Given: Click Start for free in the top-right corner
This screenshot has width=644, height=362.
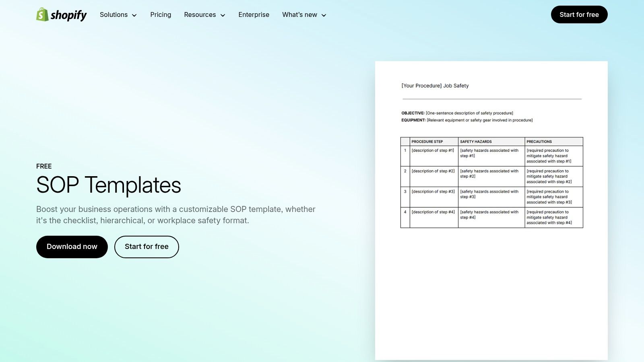Looking at the screenshot, I should coord(579,14).
